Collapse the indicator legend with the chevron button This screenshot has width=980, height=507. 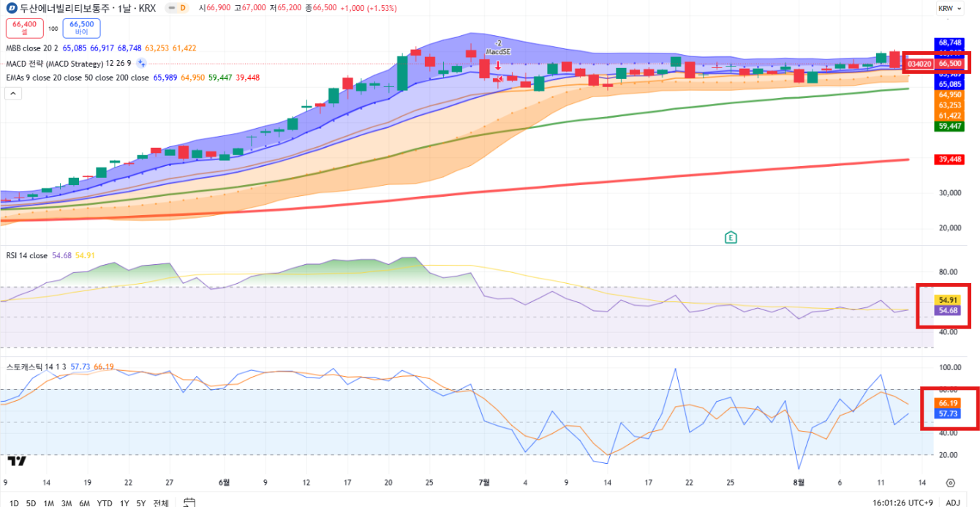pyautogui.click(x=13, y=93)
